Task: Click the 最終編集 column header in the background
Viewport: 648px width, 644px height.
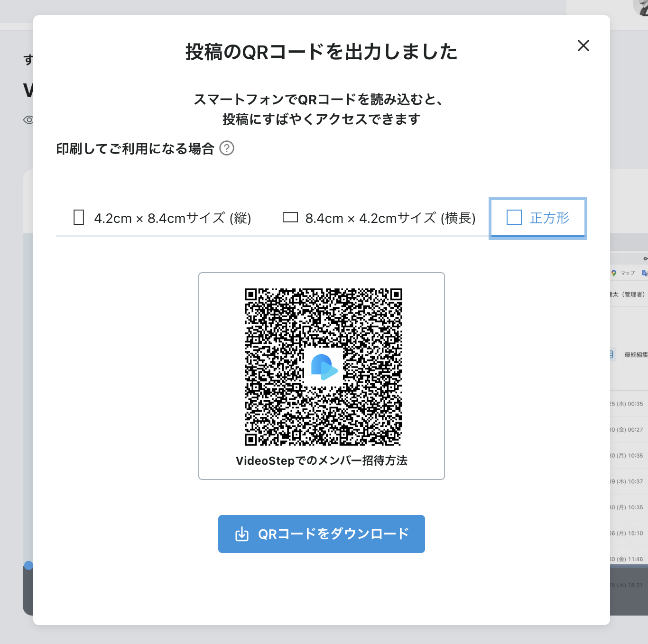Action: (636, 355)
